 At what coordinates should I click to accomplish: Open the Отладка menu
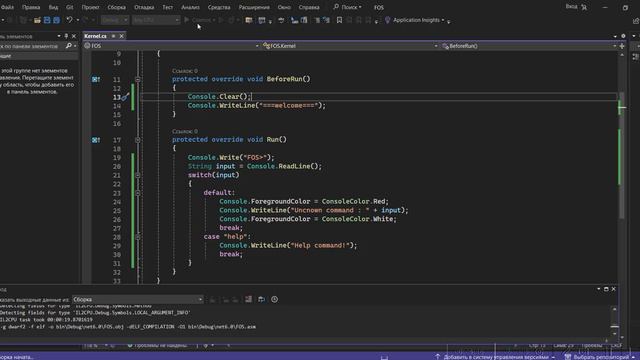(x=144, y=7)
